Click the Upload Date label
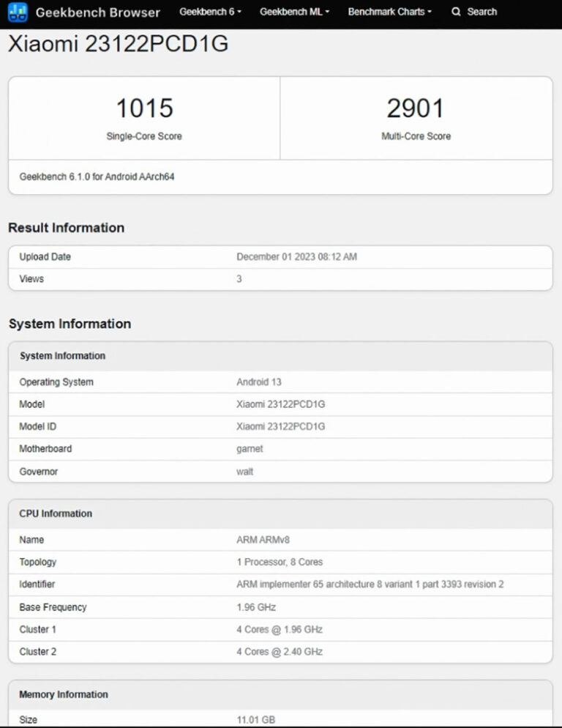The width and height of the screenshot is (562, 728). [45, 257]
